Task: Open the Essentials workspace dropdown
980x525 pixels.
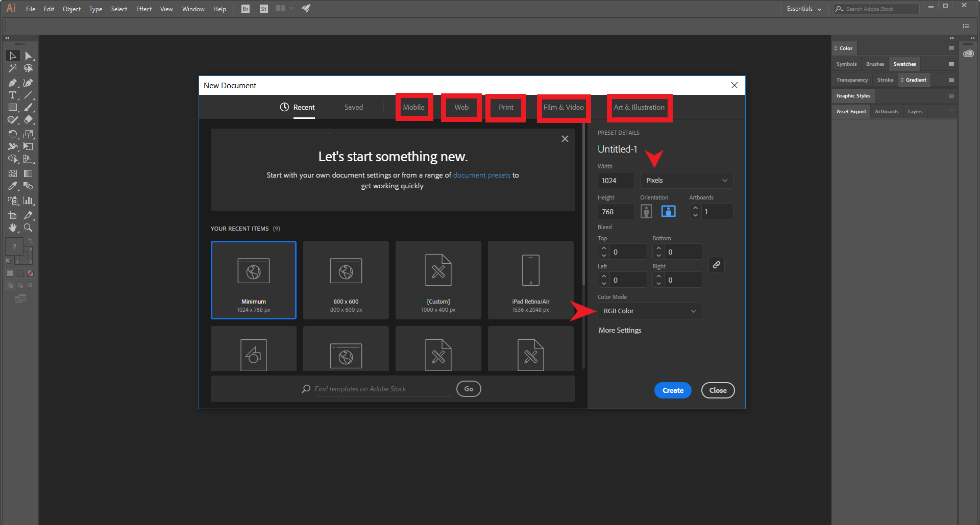Action: (804, 9)
